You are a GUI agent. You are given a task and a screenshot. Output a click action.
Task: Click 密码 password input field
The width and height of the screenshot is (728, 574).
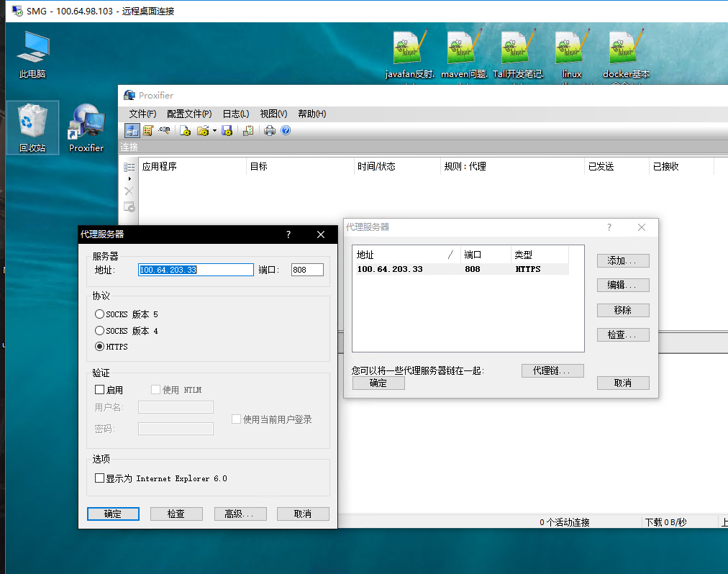pyautogui.click(x=176, y=429)
